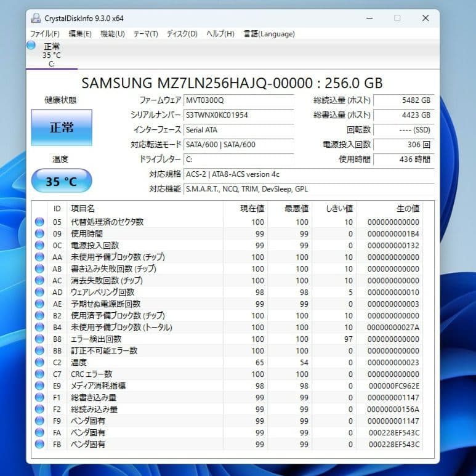Click the 生の値 column header

pos(390,209)
